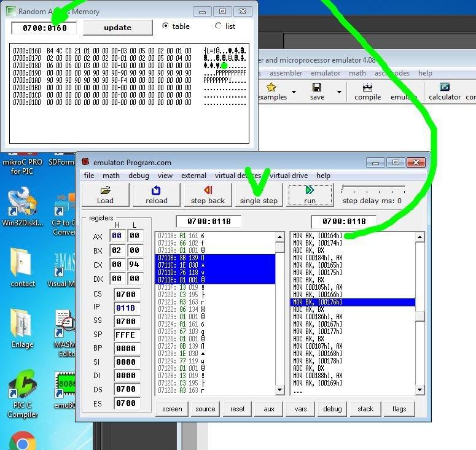Select memory row 0711B: 8B 139
Viewport: 476px width, 450px height.
pyautogui.click(x=215, y=258)
